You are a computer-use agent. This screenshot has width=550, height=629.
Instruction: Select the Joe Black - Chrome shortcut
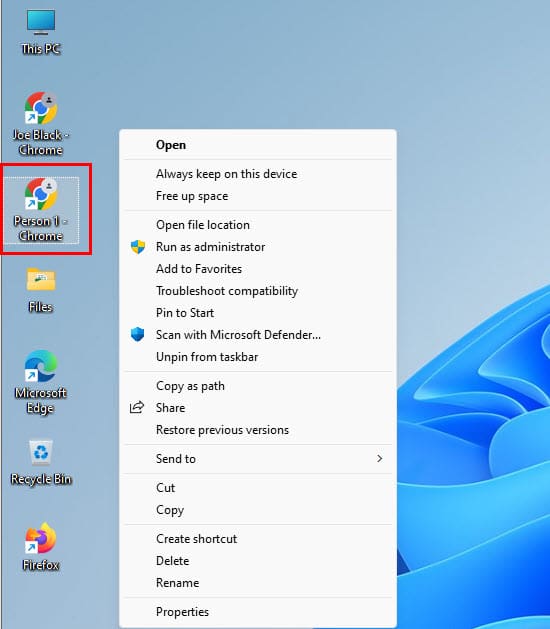tap(41, 124)
